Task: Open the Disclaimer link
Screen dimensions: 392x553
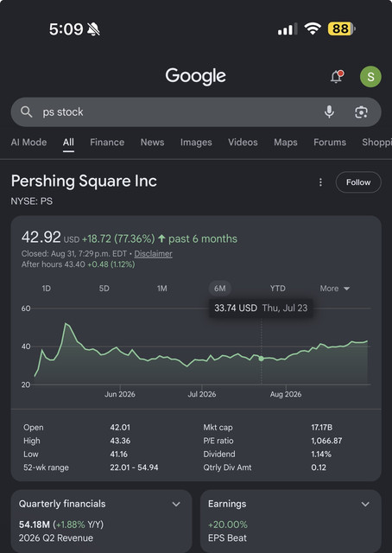Action: (x=154, y=253)
